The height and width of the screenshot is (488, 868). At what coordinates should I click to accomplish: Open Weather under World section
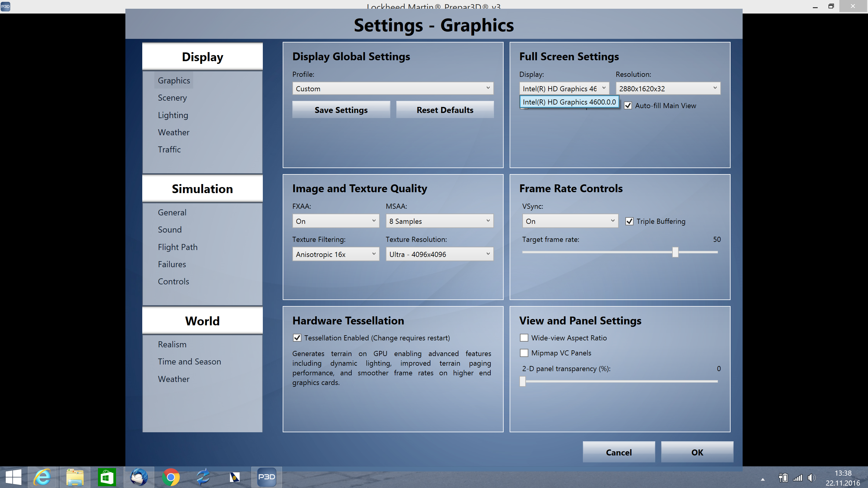(174, 379)
